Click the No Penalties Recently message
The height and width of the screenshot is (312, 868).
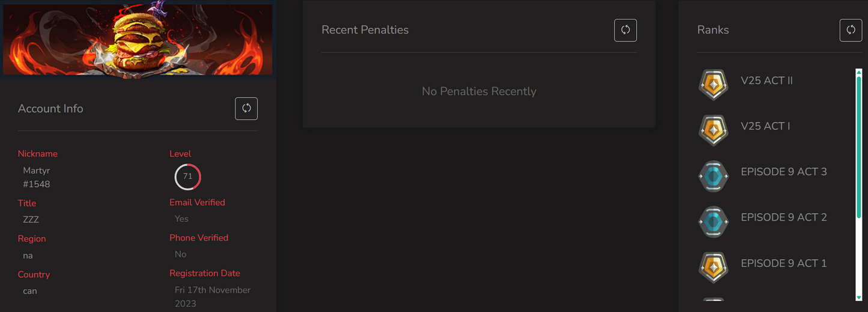pos(479,91)
